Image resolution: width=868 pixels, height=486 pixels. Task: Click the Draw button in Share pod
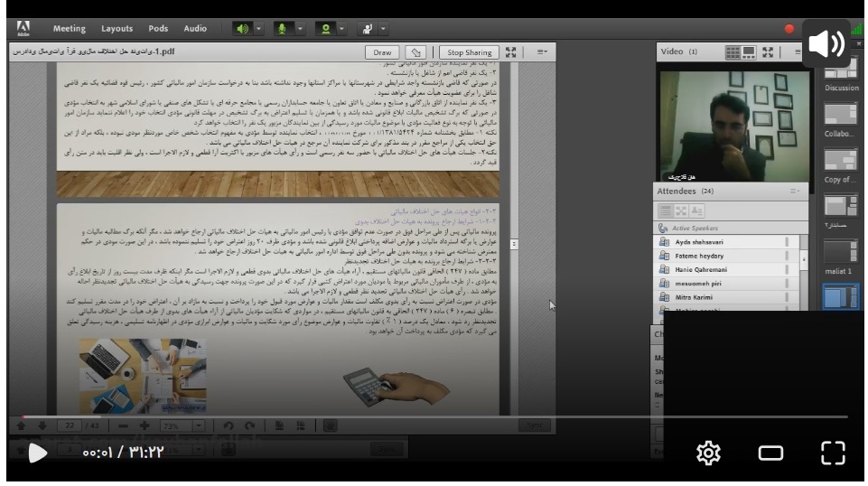click(382, 52)
